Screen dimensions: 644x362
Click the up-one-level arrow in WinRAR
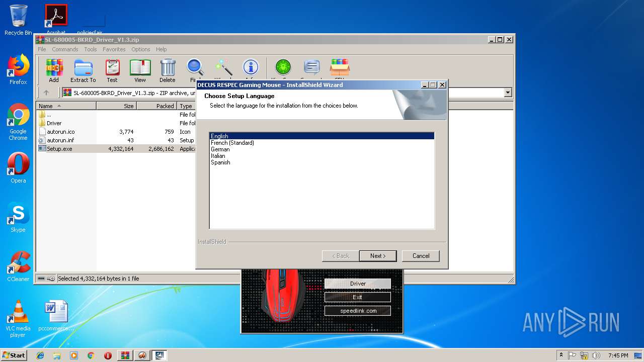click(46, 93)
